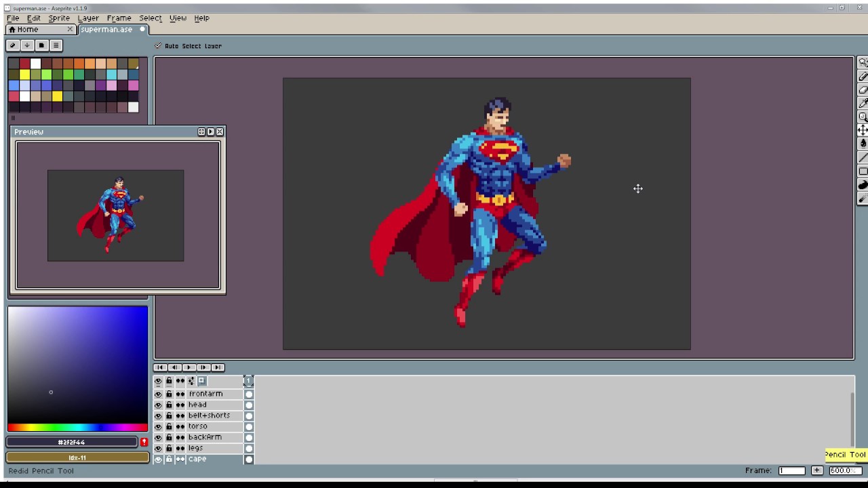Select the Magic Wand tool
This screenshot has height=488, width=868.
863,62
